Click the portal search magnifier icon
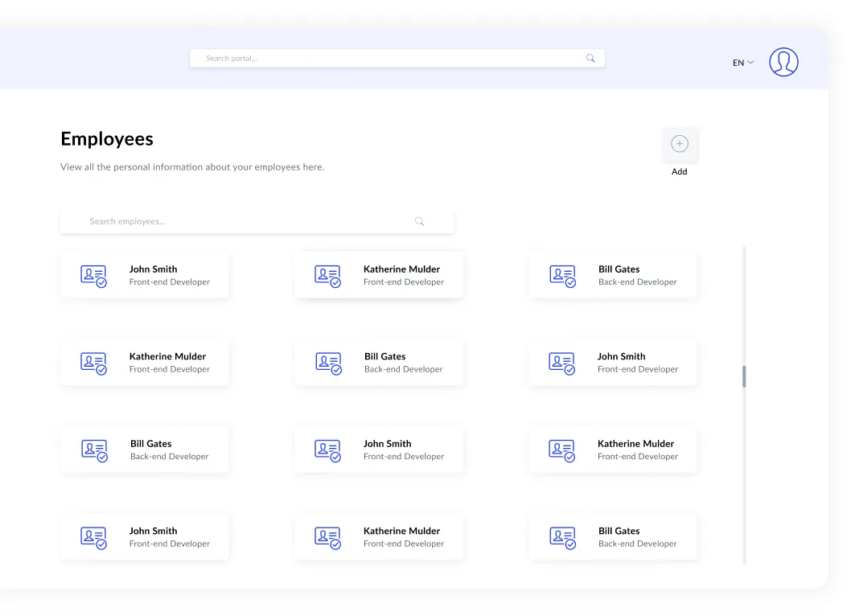The height and width of the screenshot is (616, 855). (x=590, y=59)
